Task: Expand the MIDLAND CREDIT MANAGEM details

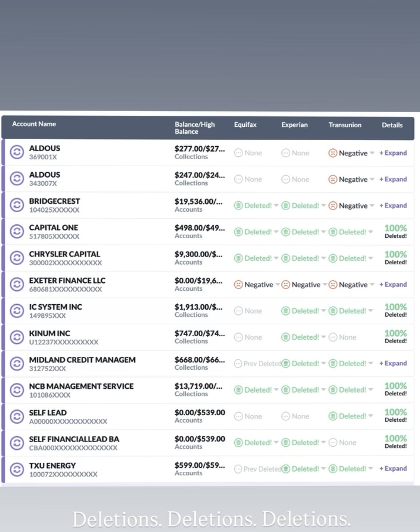Action: tap(393, 363)
